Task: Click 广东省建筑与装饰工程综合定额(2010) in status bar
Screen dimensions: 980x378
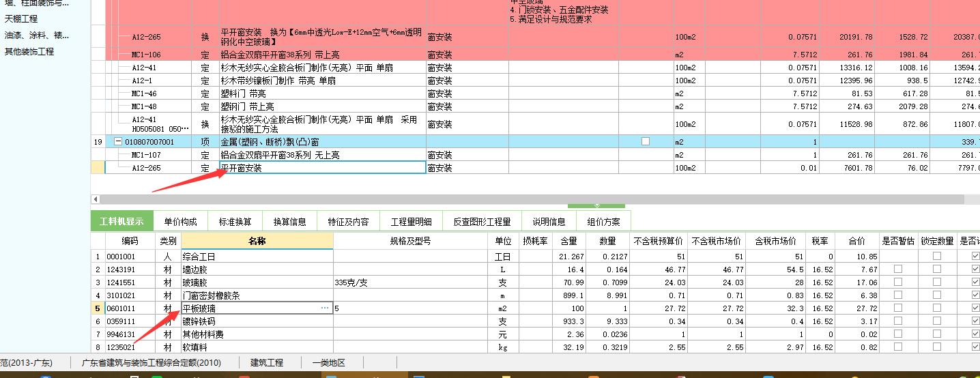Action: [152, 363]
